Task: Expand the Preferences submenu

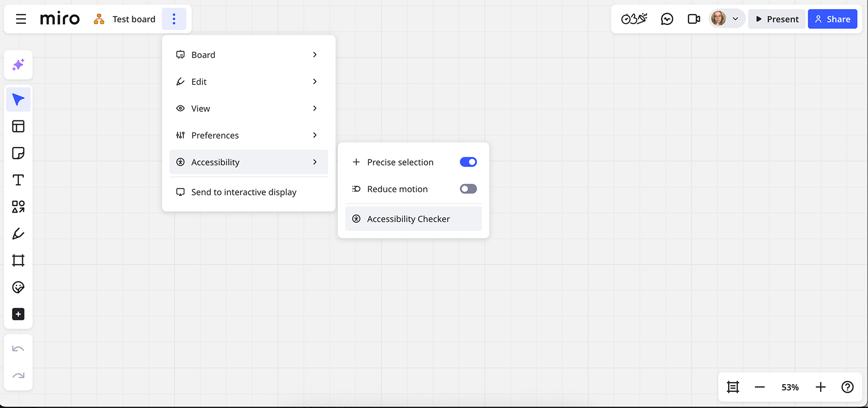Action: [248, 135]
